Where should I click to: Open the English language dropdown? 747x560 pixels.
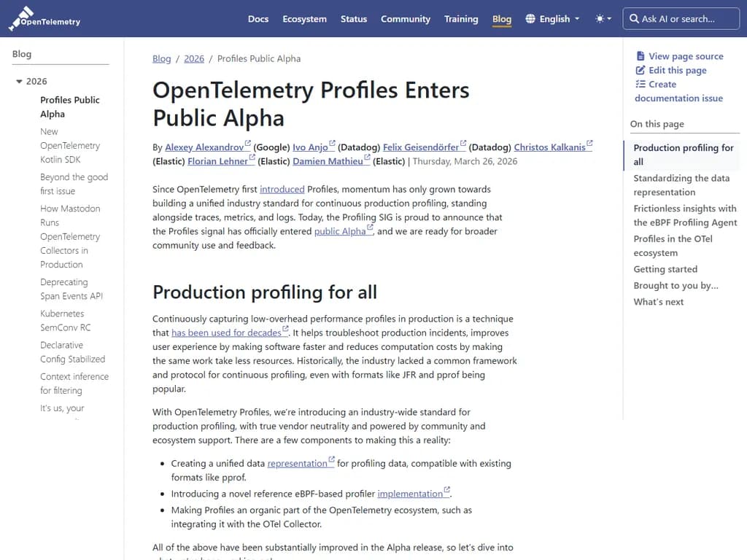coord(552,19)
